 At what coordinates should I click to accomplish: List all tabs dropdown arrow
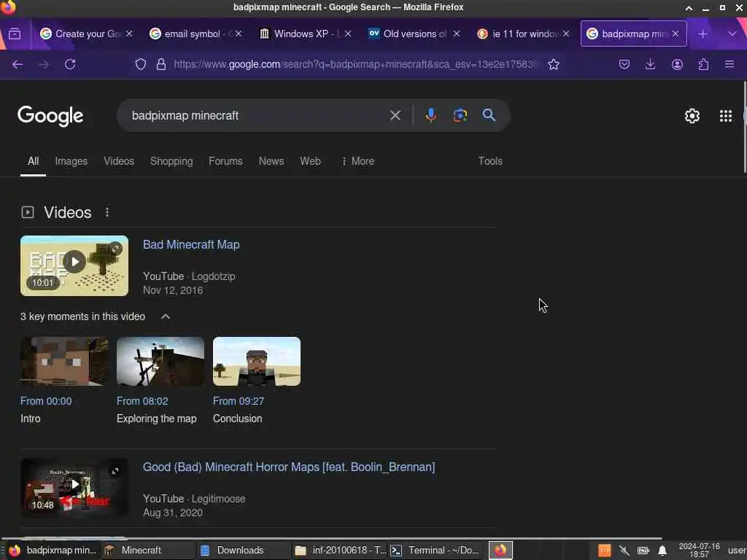click(732, 34)
